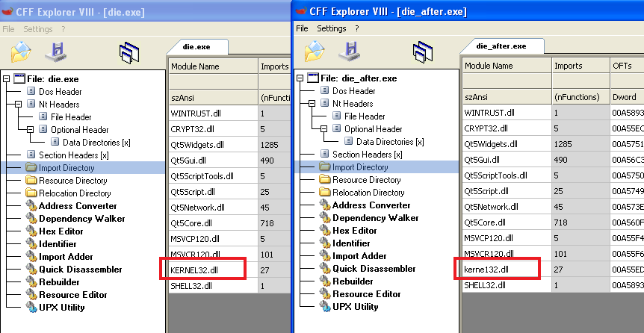Click the open file icon in die_after.exe window
The width and height of the screenshot is (644, 333).
pyautogui.click(x=313, y=52)
